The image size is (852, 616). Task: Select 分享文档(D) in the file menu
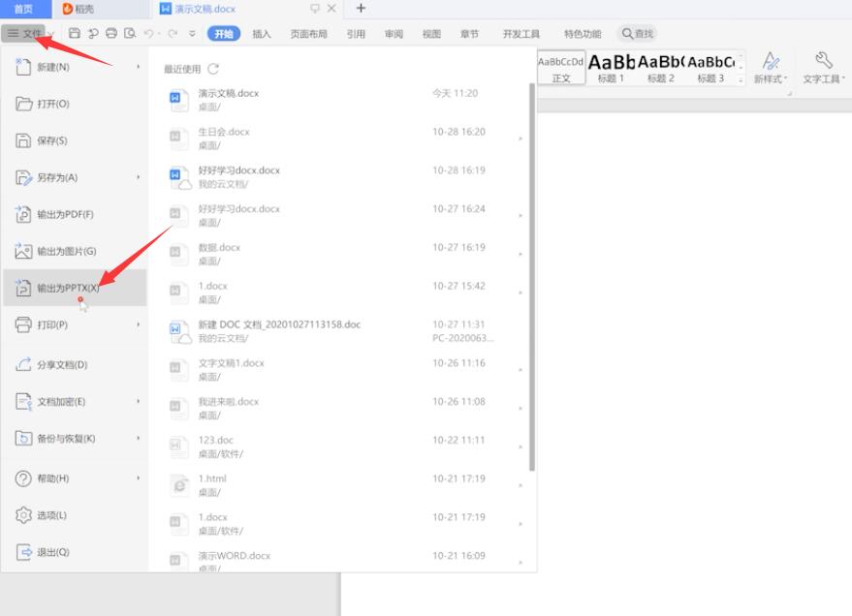[75, 365]
